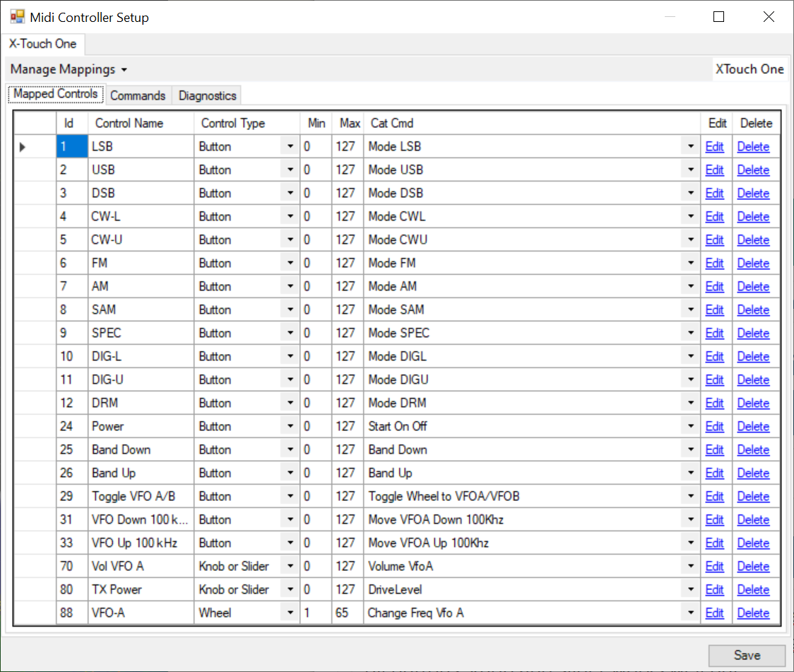The width and height of the screenshot is (794, 672).
Task: Click Delete link for FM row
Action: (x=753, y=264)
